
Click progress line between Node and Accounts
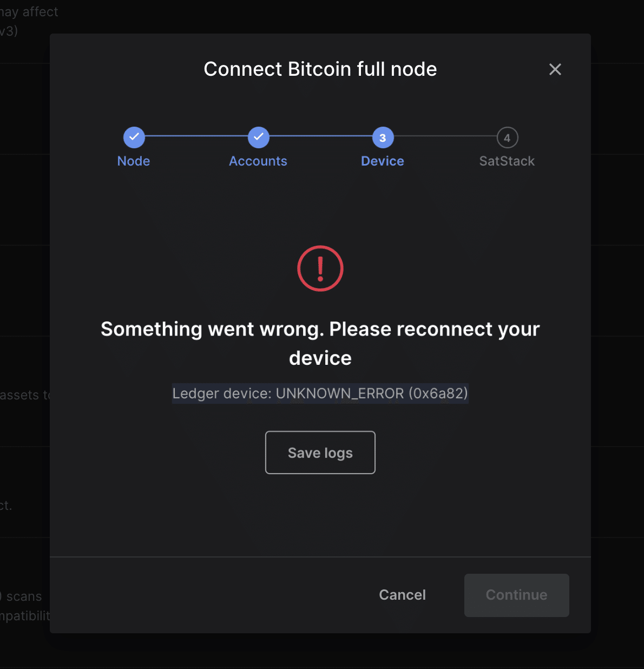pos(196,136)
